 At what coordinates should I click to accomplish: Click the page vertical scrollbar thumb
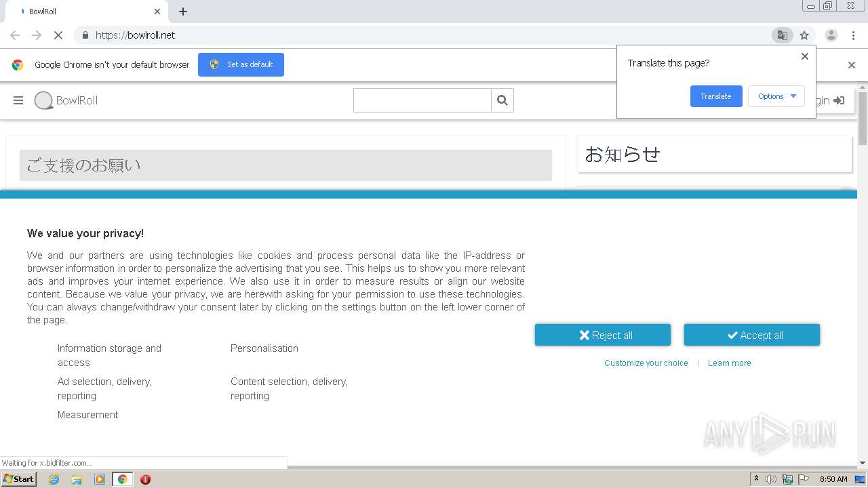863,119
